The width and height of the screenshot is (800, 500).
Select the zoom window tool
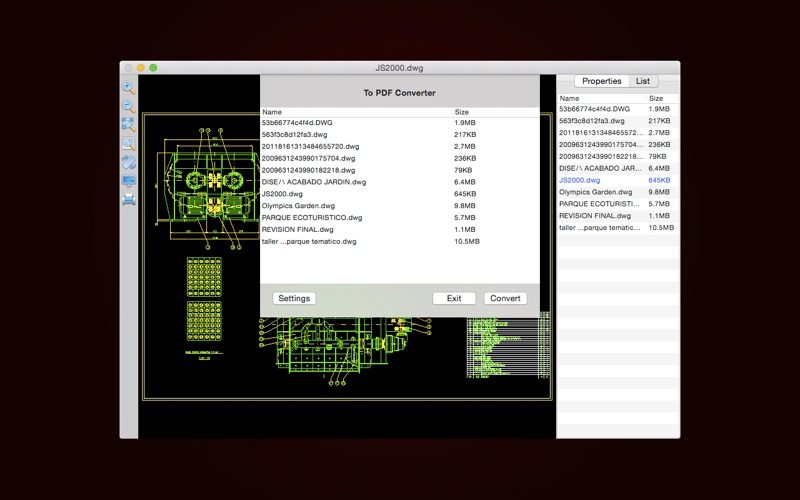(129, 143)
